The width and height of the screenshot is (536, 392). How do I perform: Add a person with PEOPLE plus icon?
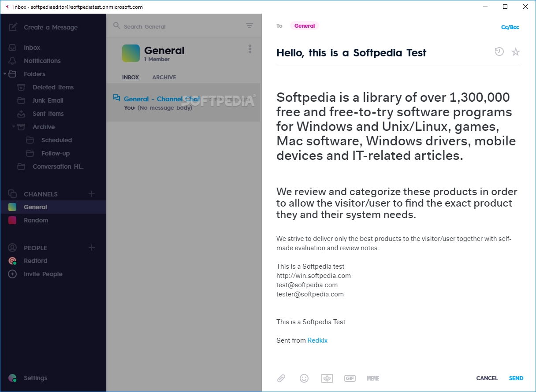click(92, 248)
